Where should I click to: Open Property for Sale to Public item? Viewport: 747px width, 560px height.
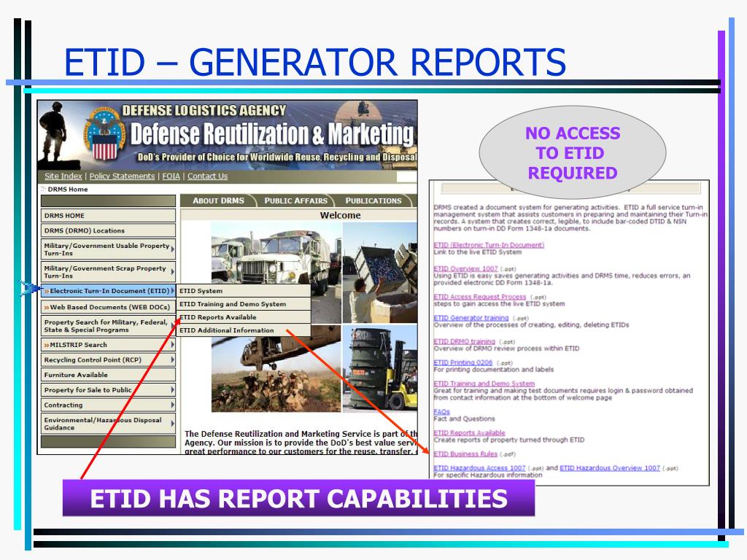click(x=108, y=390)
